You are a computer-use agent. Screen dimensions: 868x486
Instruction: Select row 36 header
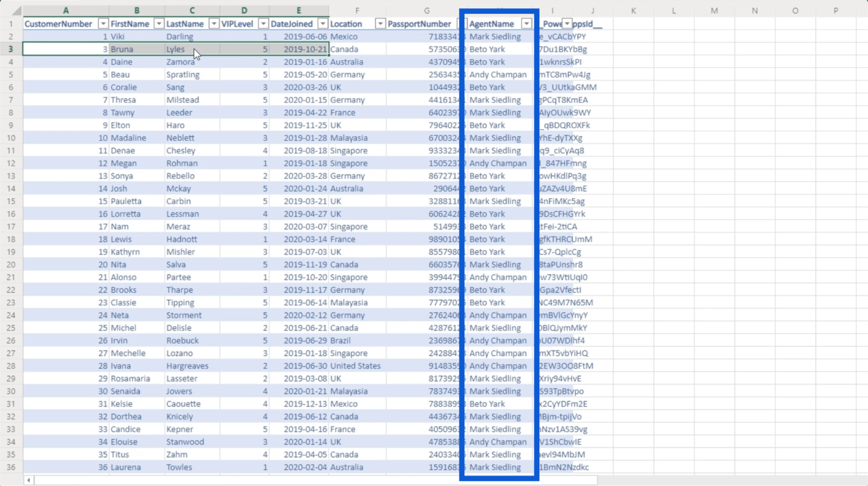coord(11,467)
